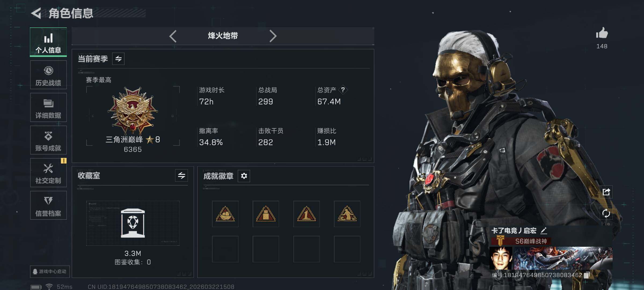Click the 总资产 question mark help icon
Screen dimensions: 644x290
pos(343,90)
